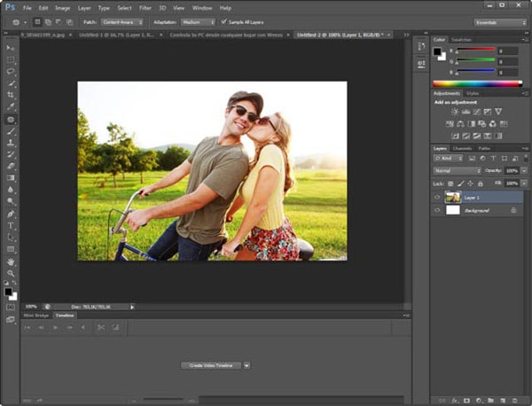Switch to the Channels tab

tap(463, 148)
